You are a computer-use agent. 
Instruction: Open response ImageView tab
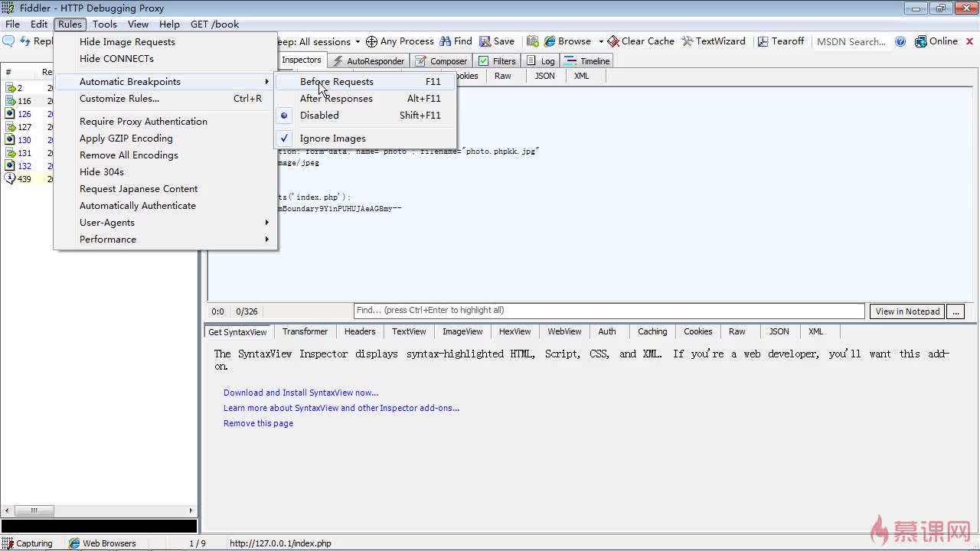462,331
